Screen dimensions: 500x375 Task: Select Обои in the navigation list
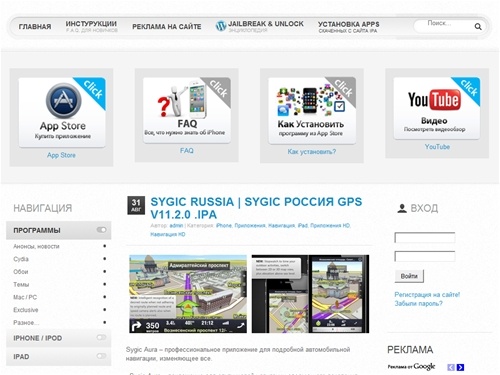[x=21, y=272]
